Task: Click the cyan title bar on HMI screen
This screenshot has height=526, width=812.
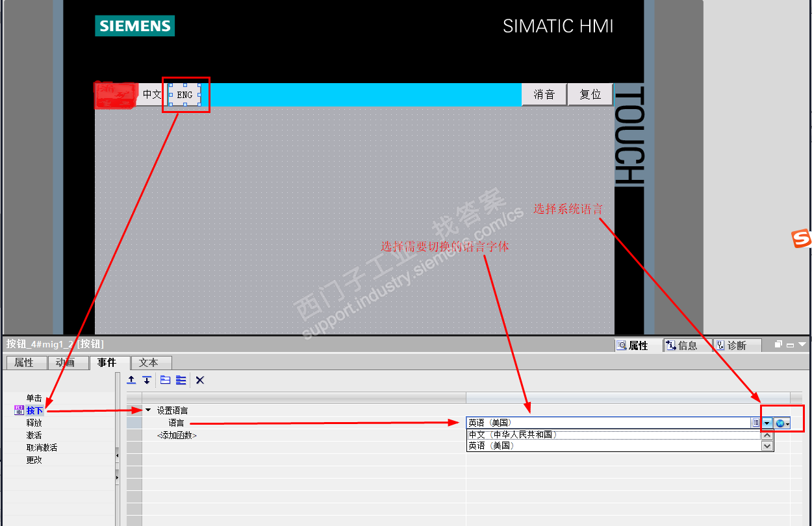Action: point(361,95)
